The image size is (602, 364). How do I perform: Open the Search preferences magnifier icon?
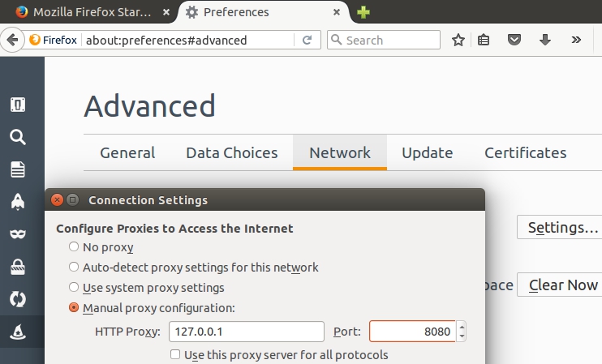[18, 137]
